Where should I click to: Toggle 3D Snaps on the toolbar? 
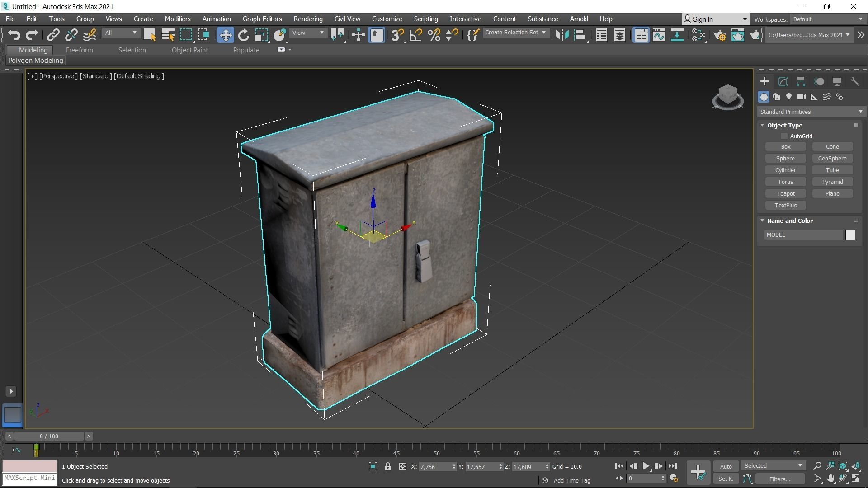[397, 35]
